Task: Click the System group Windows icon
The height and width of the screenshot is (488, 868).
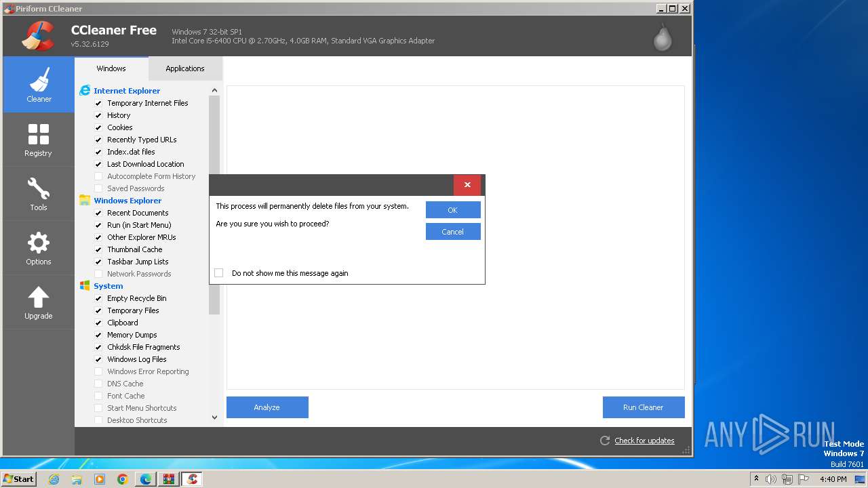Action: tap(85, 285)
